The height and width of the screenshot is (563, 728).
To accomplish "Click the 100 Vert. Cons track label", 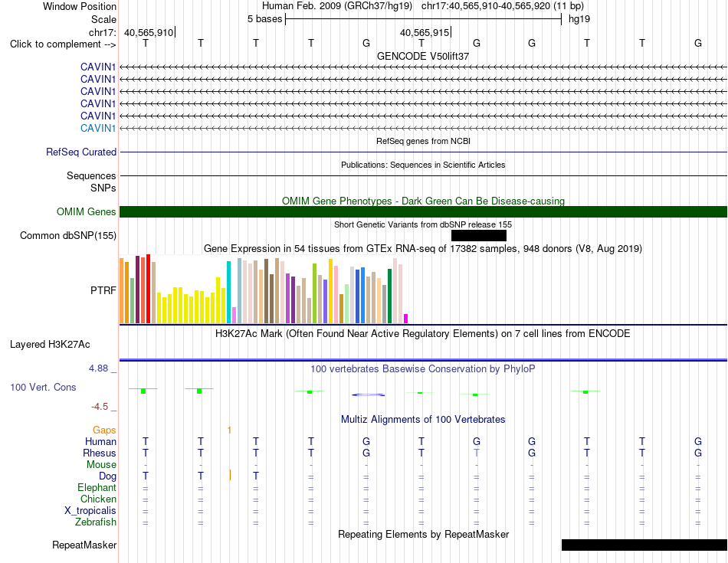I will pos(43,387).
